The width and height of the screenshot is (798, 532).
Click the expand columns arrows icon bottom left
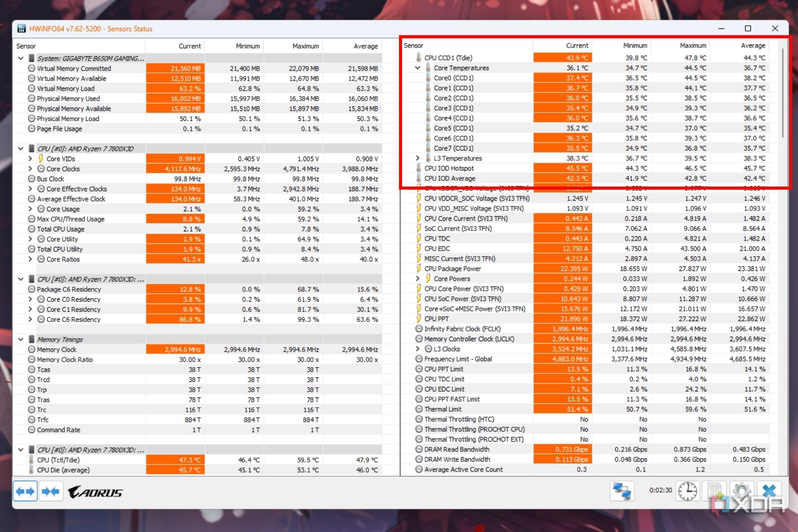tap(25, 491)
